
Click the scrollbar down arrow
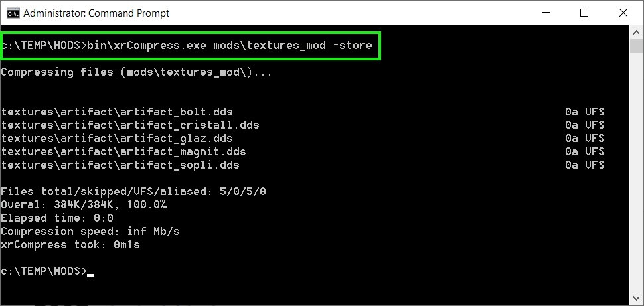[x=636, y=299]
